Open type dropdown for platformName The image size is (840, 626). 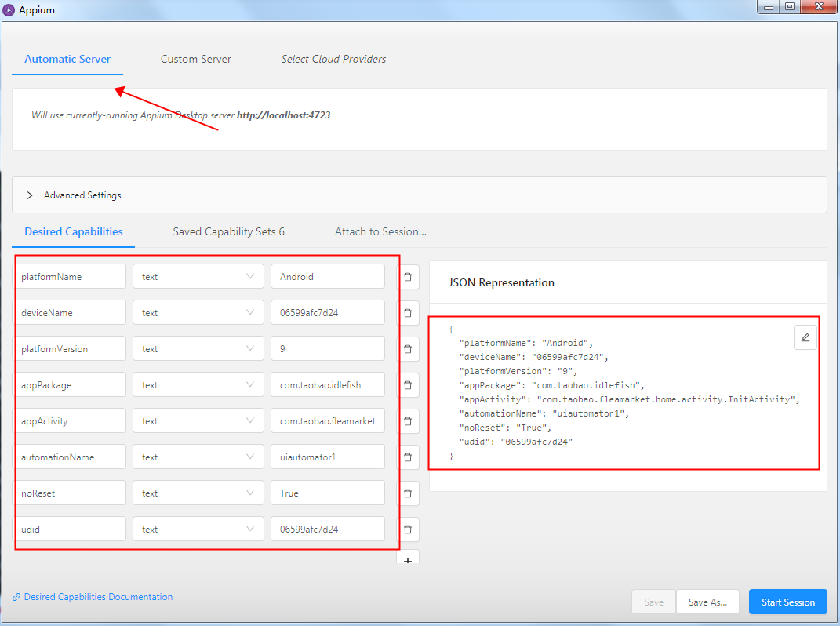point(198,277)
